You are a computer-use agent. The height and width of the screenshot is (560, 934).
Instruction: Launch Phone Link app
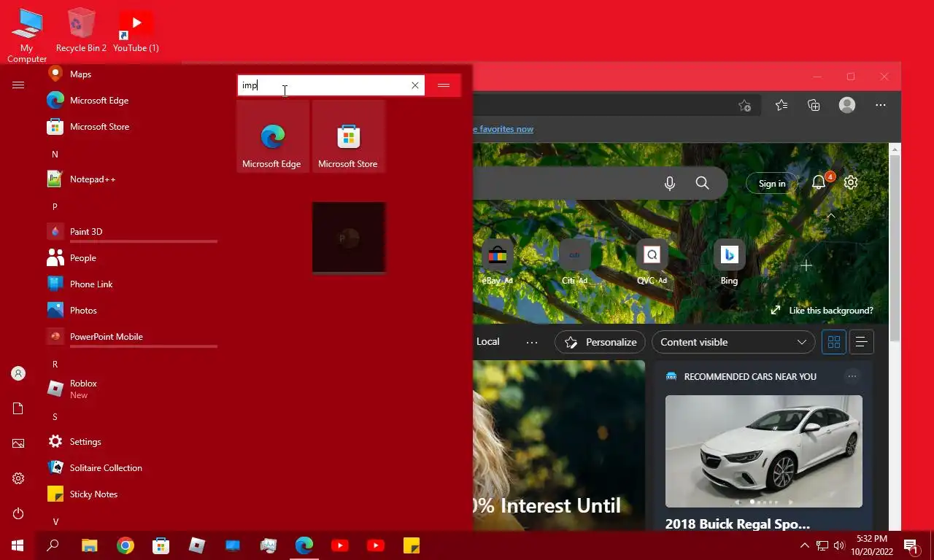pos(131,284)
